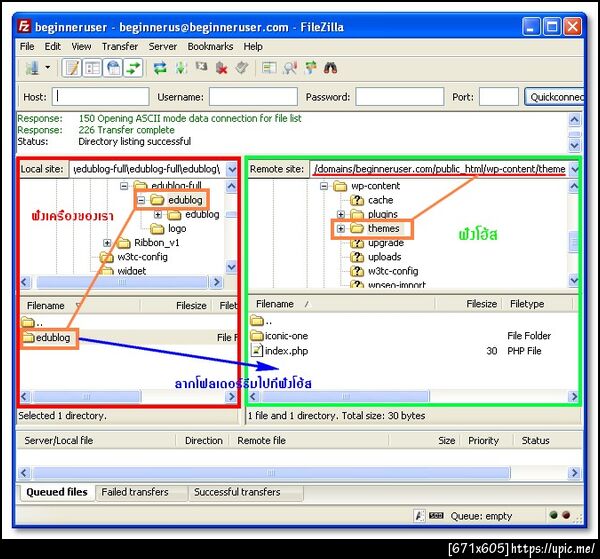Cancel the current operation icon
This screenshot has width=600, height=559.
pyautogui.click(x=201, y=68)
